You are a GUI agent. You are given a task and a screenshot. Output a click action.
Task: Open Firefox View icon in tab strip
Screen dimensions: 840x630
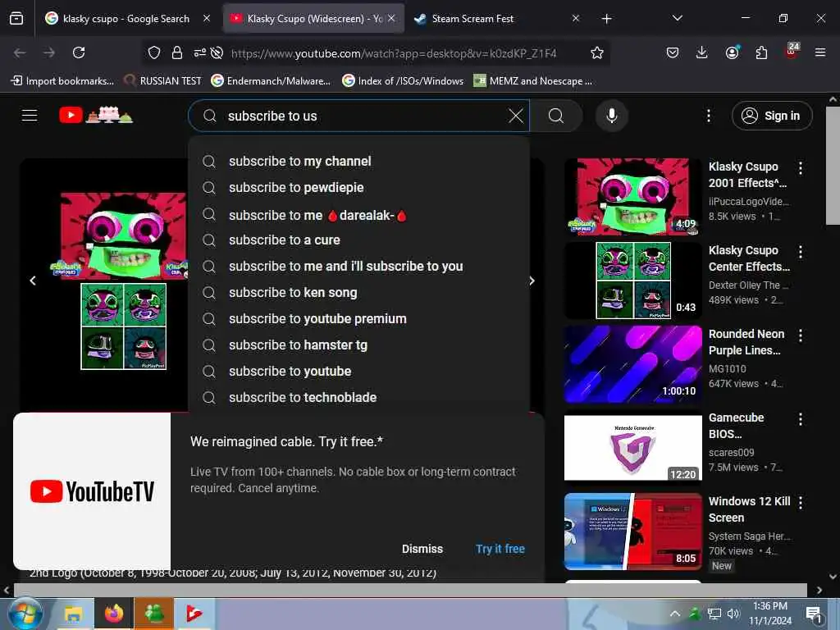[x=16, y=19]
